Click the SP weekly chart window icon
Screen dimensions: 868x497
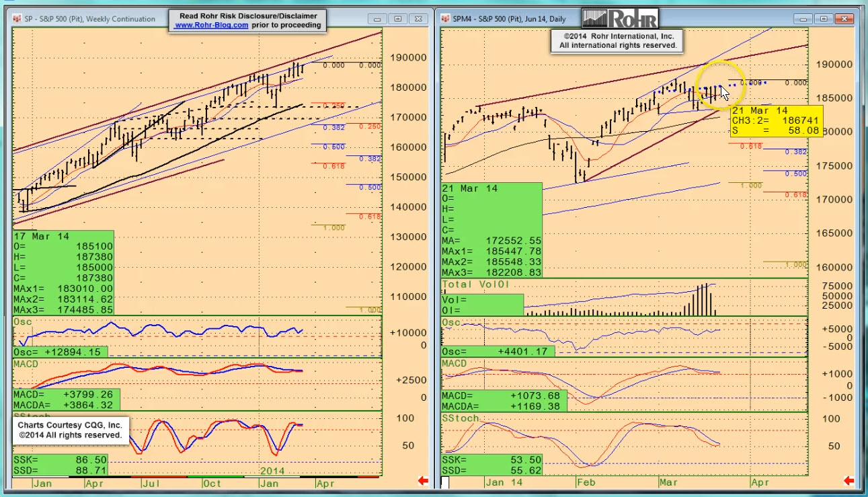pos(17,19)
